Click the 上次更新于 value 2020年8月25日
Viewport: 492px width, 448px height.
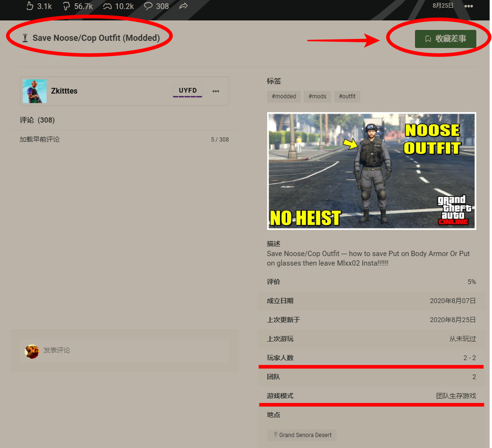pyautogui.click(x=453, y=320)
